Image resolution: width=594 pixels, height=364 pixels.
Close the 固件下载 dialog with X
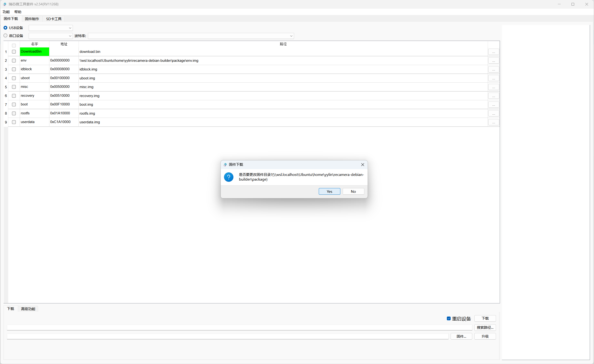point(362,165)
